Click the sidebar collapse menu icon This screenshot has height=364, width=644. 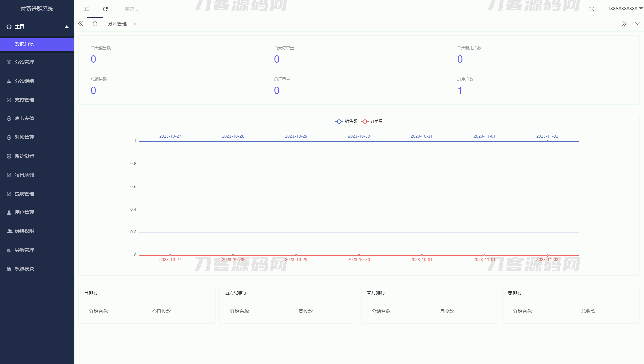tap(87, 9)
